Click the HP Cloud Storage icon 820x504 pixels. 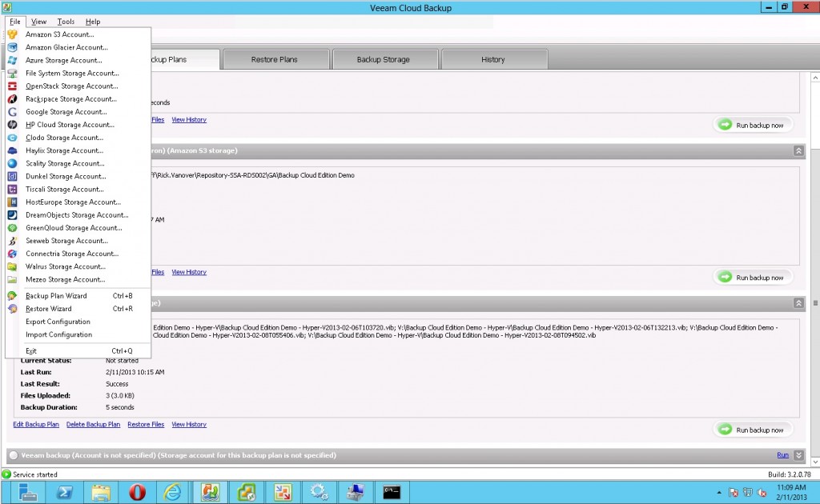[13, 125]
